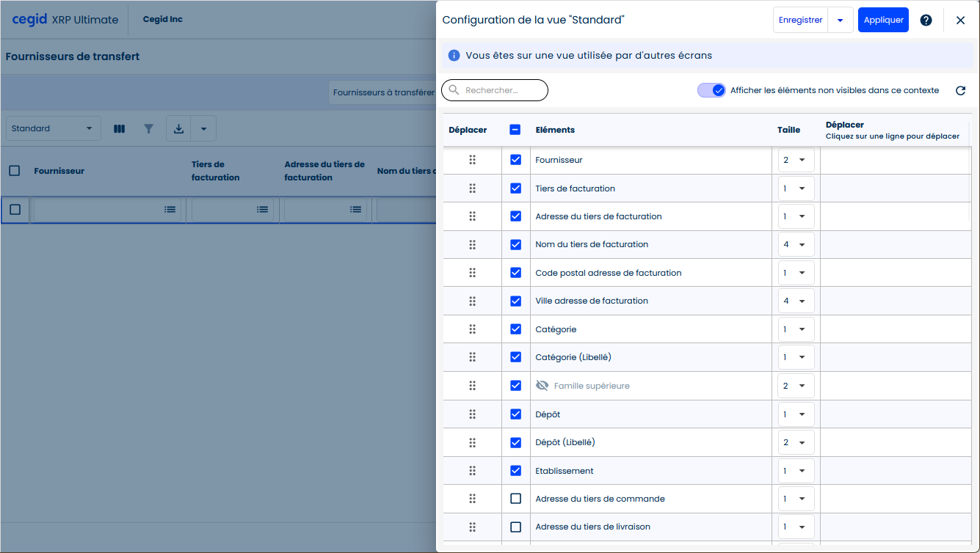Image resolution: width=980 pixels, height=553 pixels.
Task: Click the help question mark icon
Action: (x=926, y=21)
